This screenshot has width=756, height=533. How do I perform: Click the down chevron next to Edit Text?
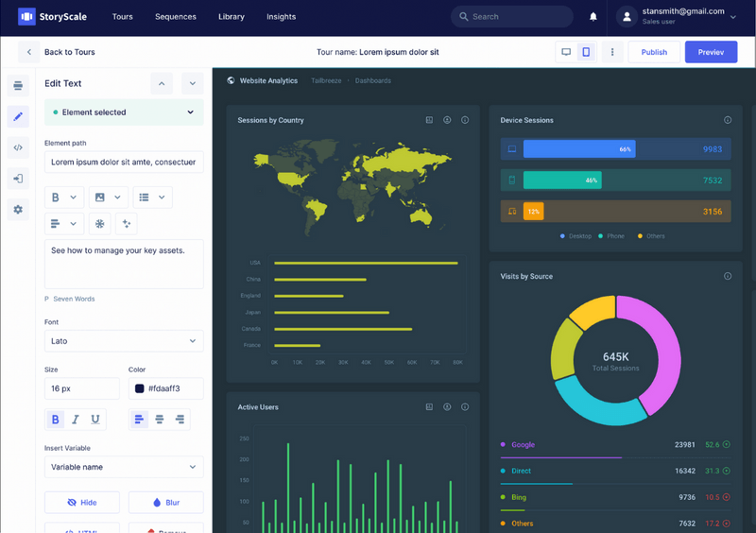pyautogui.click(x=193, y=83)
